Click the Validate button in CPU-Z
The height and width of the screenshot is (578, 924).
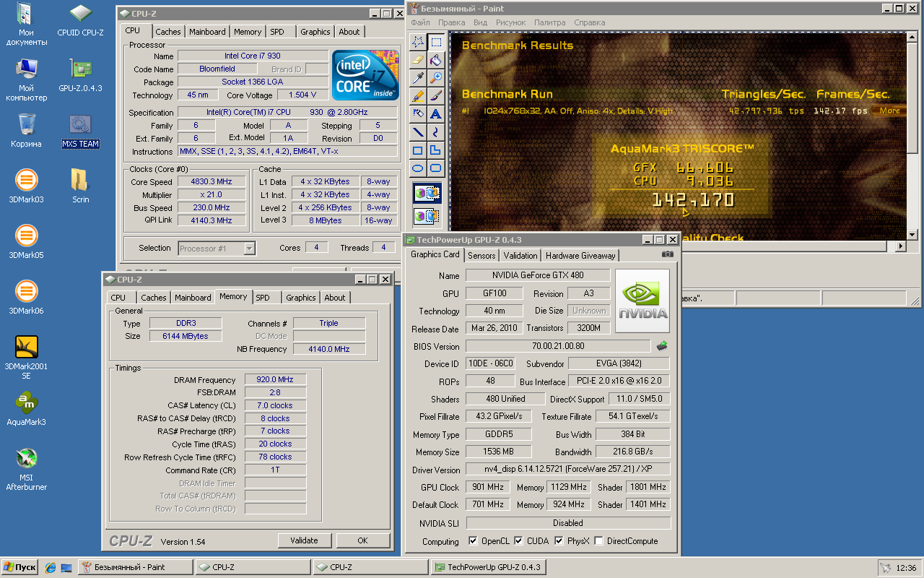point(304,540)
